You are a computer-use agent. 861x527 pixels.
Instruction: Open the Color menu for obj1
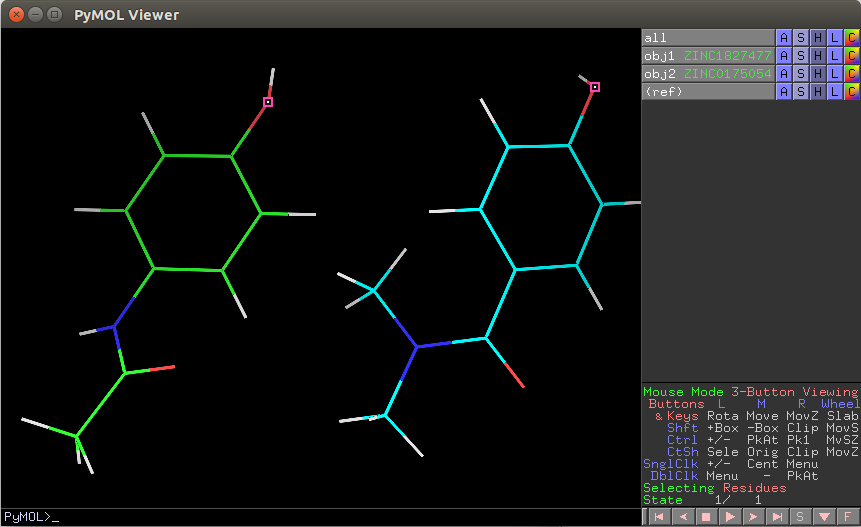851,56
